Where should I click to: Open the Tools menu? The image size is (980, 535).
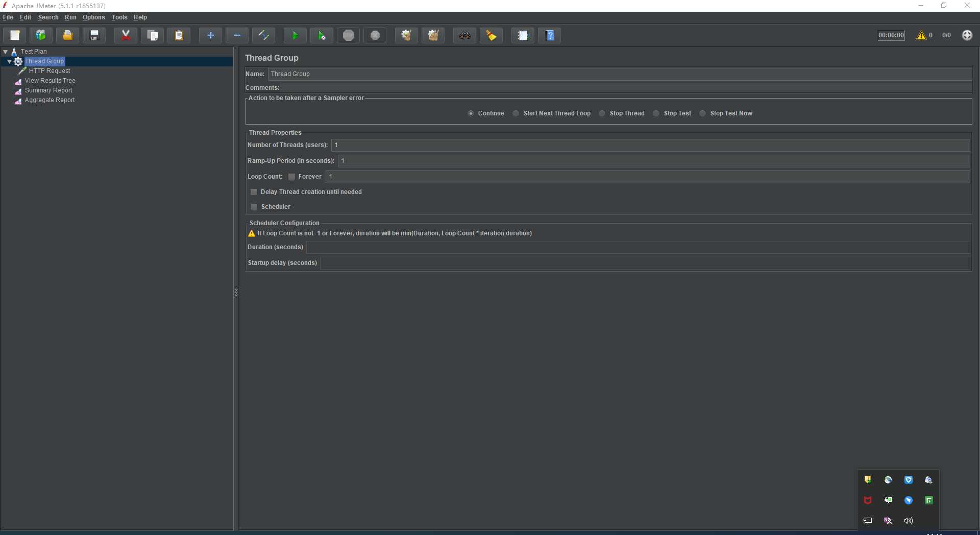(x=119, y=17)
